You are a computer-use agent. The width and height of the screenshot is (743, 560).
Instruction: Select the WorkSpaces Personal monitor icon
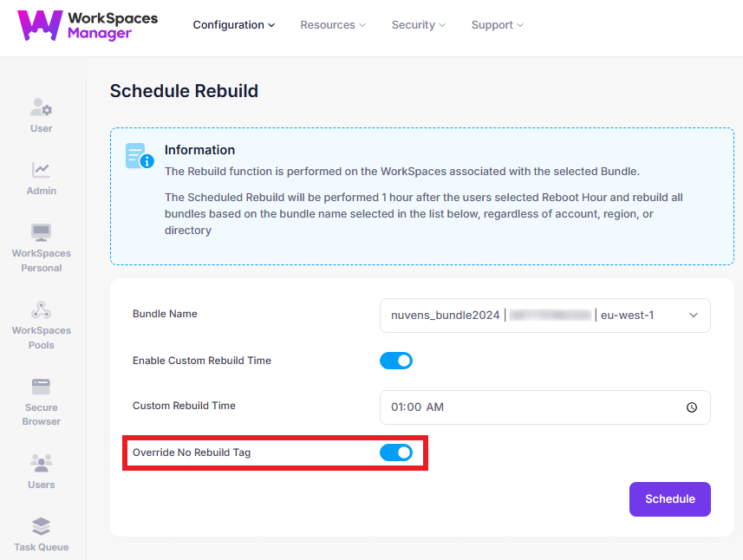[x=42, y=232]
